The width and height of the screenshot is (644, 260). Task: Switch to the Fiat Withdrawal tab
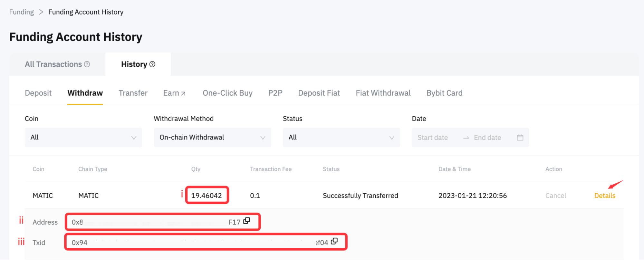383,93
